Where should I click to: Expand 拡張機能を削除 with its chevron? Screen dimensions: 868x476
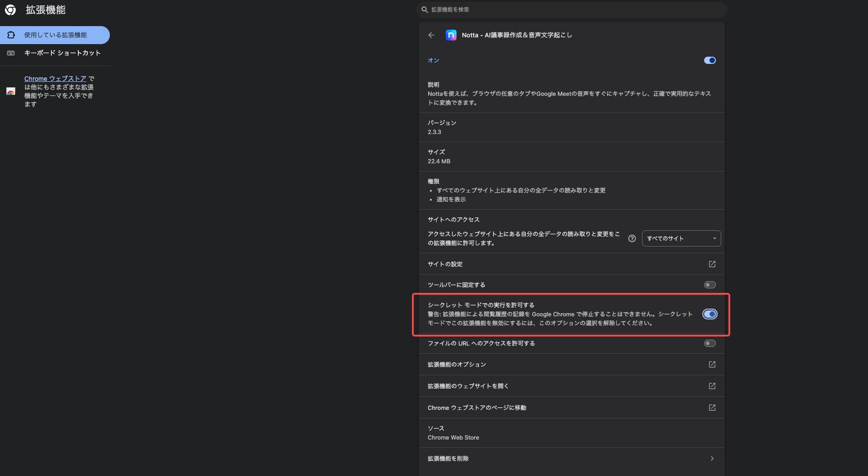[712, 458]
